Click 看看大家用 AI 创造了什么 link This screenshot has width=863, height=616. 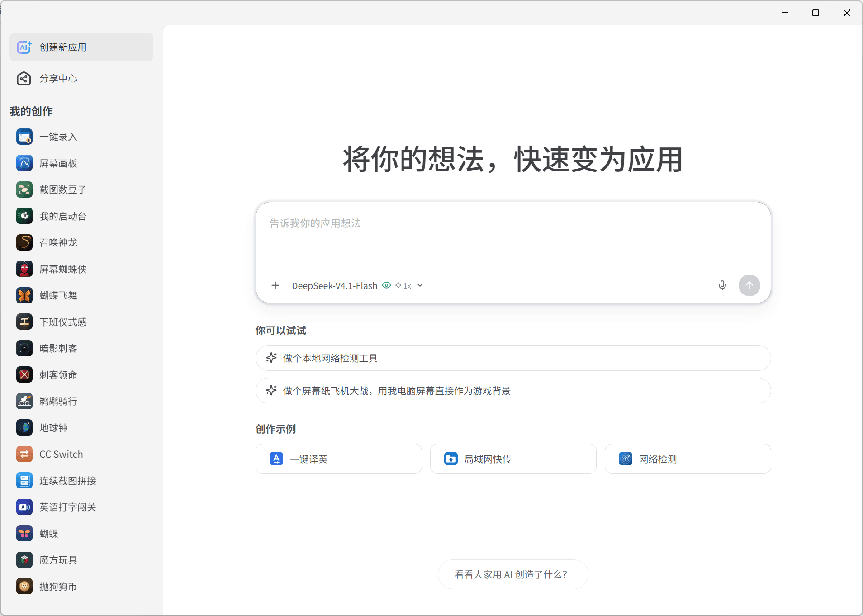tap(513, 574)
